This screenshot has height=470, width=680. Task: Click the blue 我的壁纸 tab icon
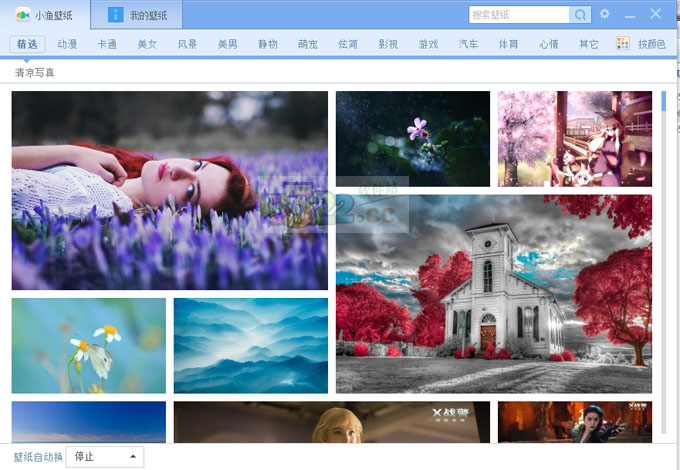coord(115,15)
